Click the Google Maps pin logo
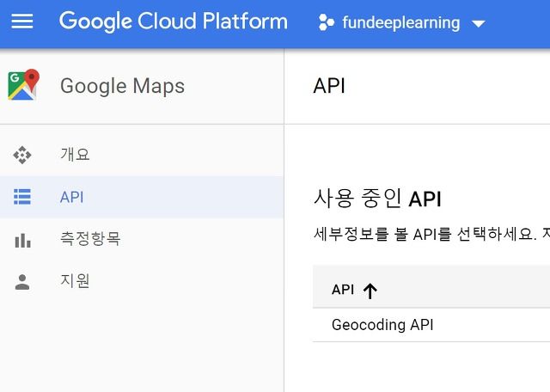This screenshot has width=550, height=392. [x=23, y=85]
